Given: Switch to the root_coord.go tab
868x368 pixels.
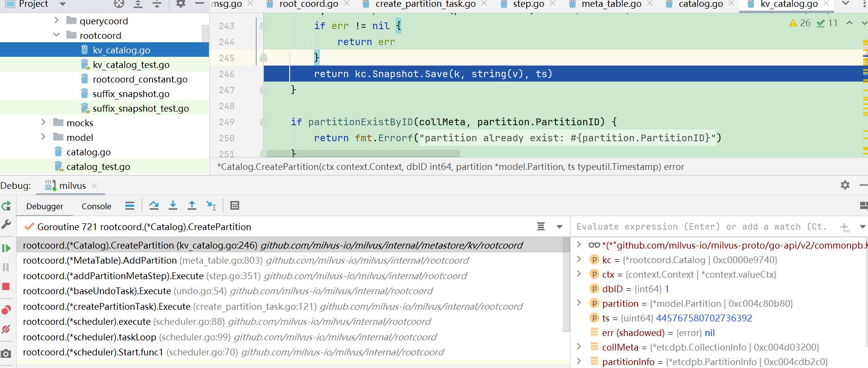Looking at the screenshot, I should (x=309, y=4).
